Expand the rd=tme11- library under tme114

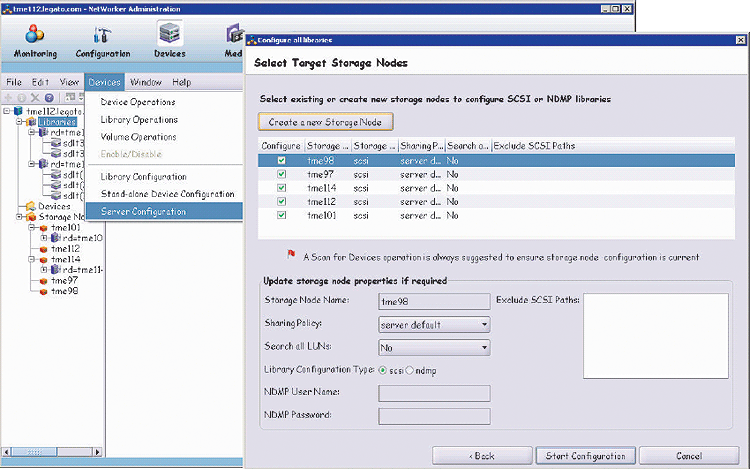(x=44, y=270)
